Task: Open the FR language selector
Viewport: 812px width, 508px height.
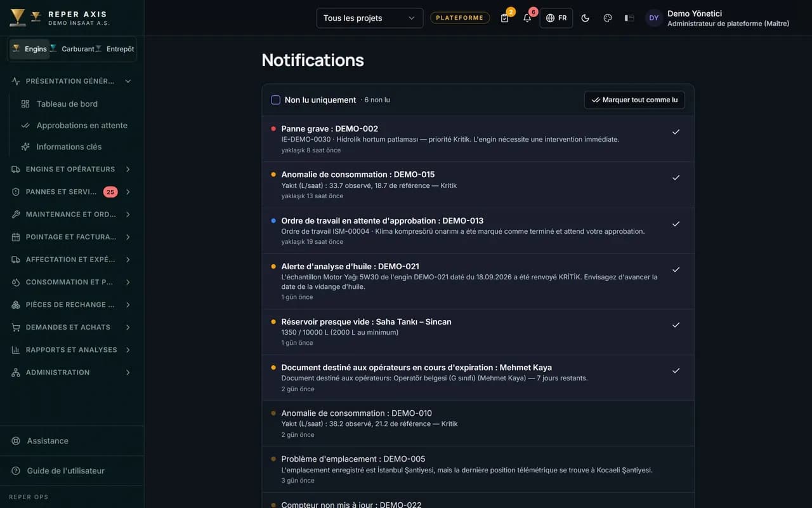Action: pos(556,18)
